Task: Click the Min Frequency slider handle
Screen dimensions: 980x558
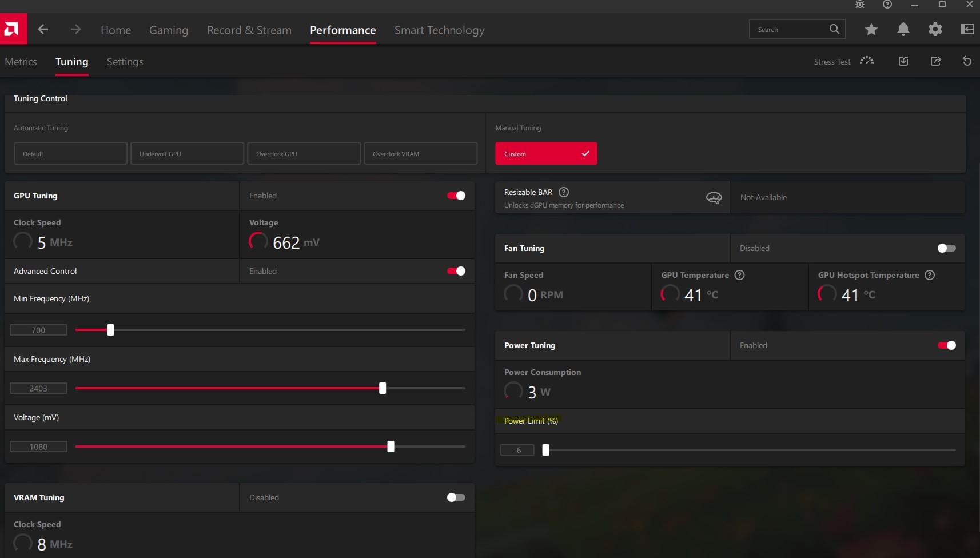Action: pyautogui.click(x=111, y=330)
